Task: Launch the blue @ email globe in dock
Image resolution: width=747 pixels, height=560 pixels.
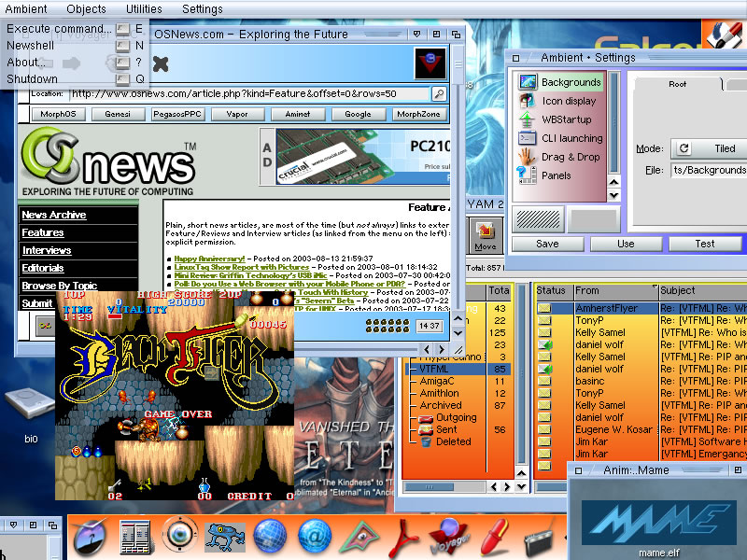Action: point(315,536)
